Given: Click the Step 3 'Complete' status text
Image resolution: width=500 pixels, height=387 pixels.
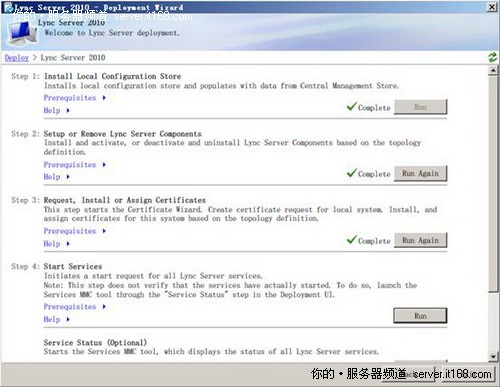Looking at the screenshot, I should coord(374,241).
